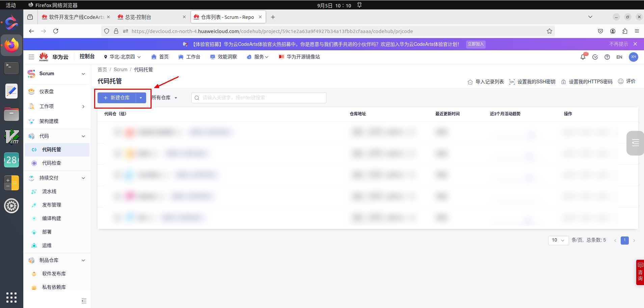Collapse the left sidebar menu

tap(84, 301)
